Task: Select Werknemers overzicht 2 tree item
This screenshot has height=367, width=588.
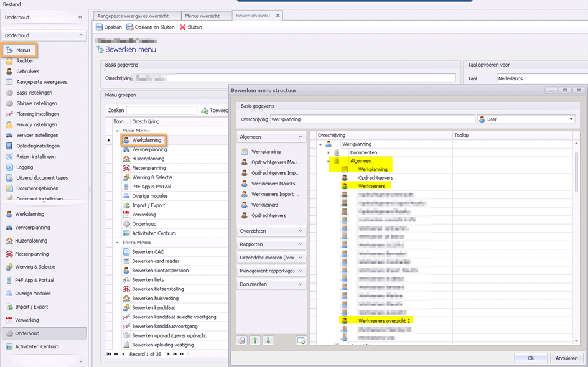Action: pyautogui.click(x=385, y=320)
